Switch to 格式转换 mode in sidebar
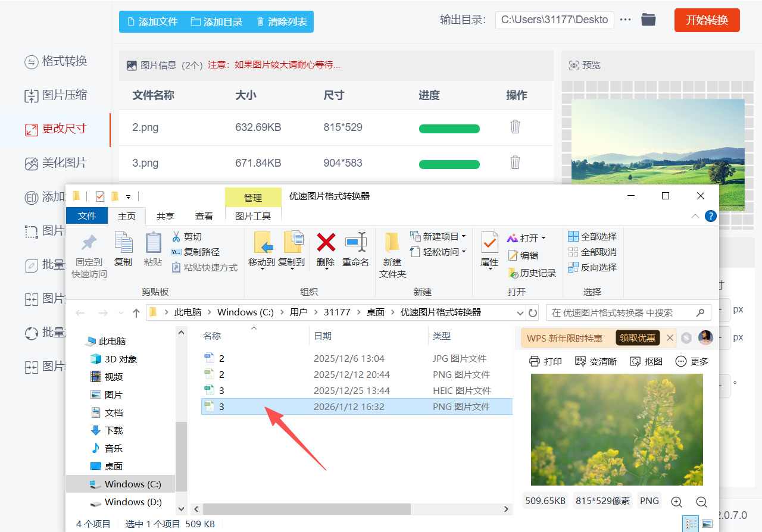 57,61
